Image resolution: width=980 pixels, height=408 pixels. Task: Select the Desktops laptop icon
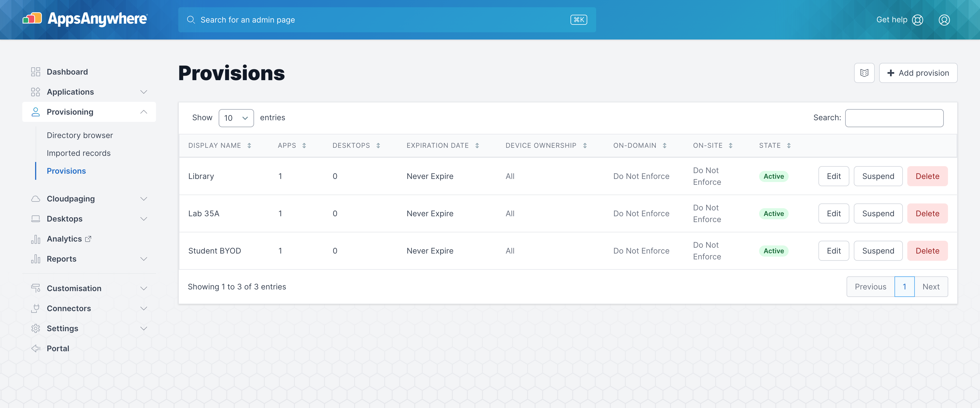(x=36, y=219)
